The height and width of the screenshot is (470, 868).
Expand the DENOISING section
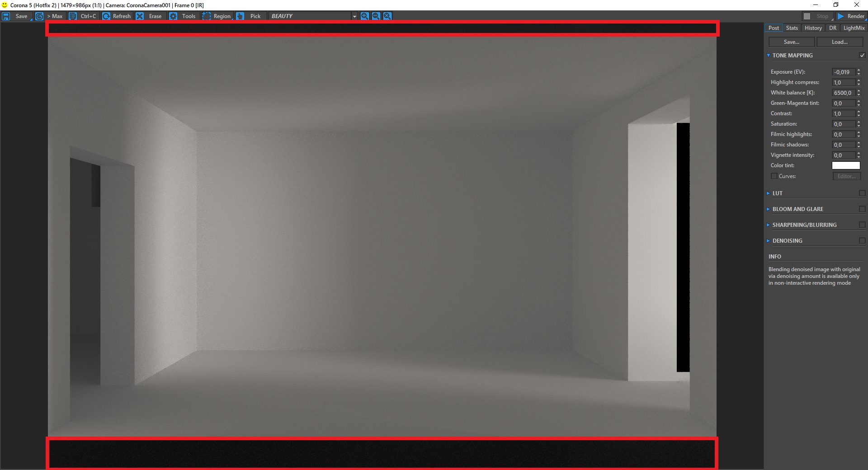coord(768,240)
